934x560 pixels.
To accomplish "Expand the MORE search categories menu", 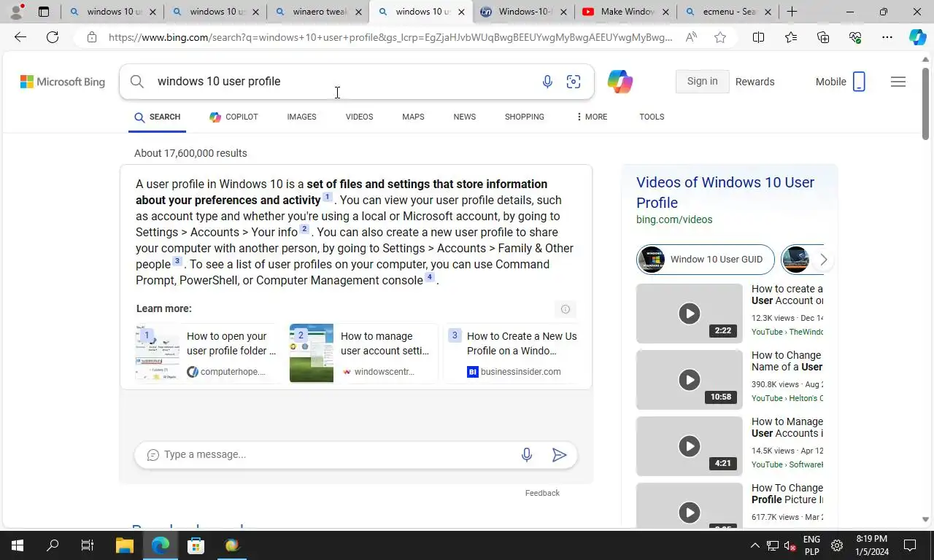I will click(x=592, y=117).
